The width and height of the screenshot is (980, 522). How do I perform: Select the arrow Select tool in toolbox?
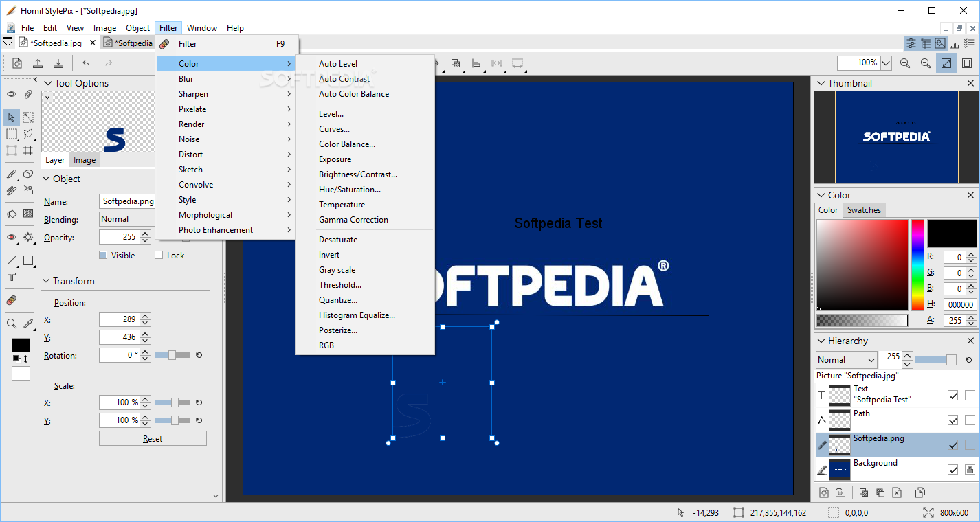tap(12, 117)
